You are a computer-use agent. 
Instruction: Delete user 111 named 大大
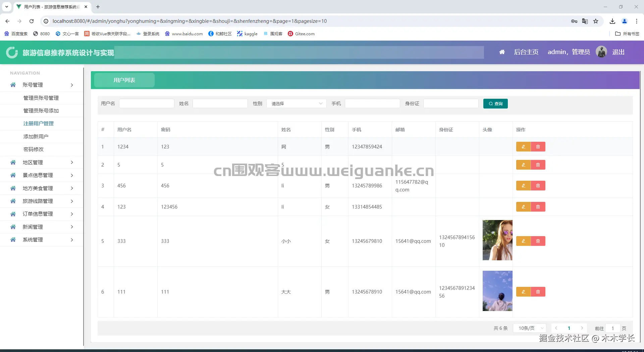click(x=538, y=292)
